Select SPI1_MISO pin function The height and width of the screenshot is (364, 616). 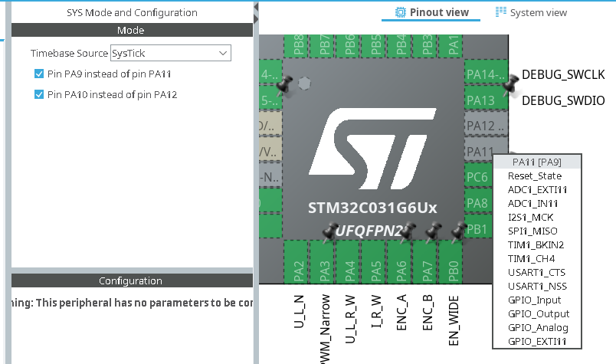[x=536, y=231]
